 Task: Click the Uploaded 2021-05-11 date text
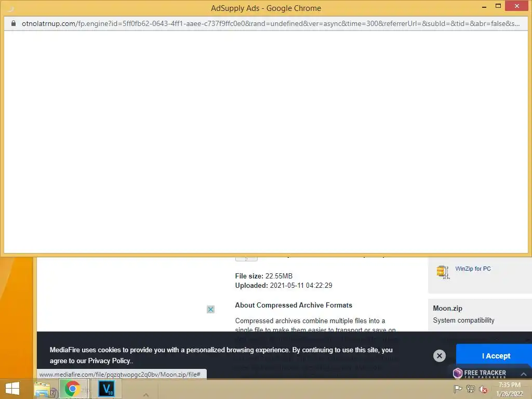[x=284, y=286]
